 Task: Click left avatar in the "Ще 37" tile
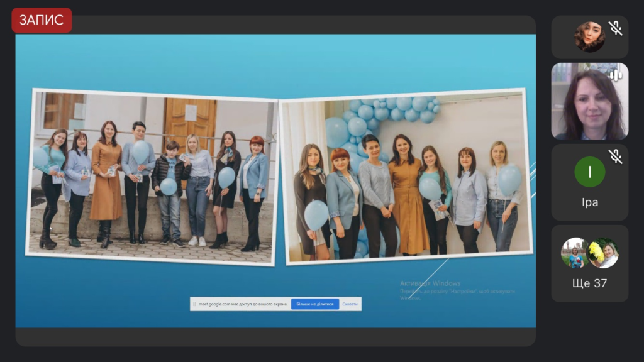(575, 253)
